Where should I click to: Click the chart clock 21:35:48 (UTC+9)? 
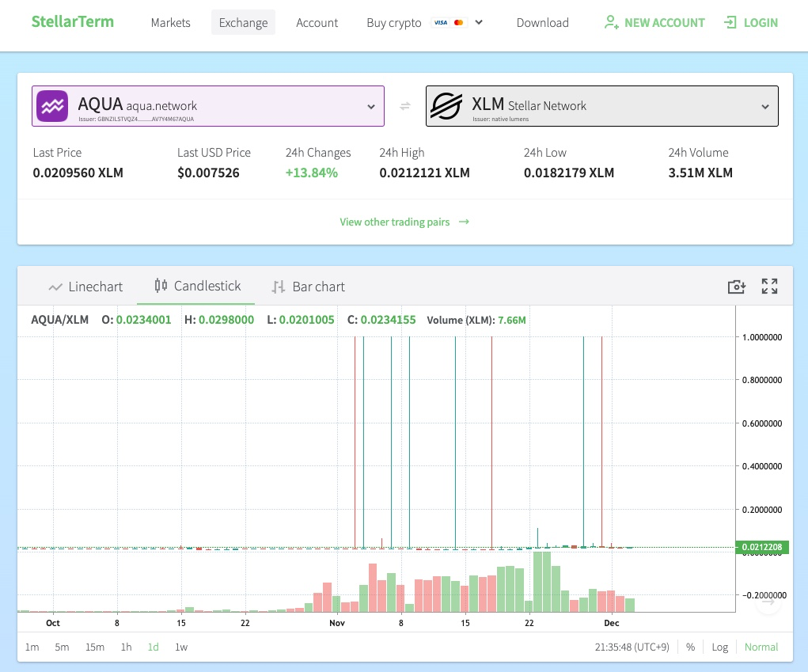point(632,647)
